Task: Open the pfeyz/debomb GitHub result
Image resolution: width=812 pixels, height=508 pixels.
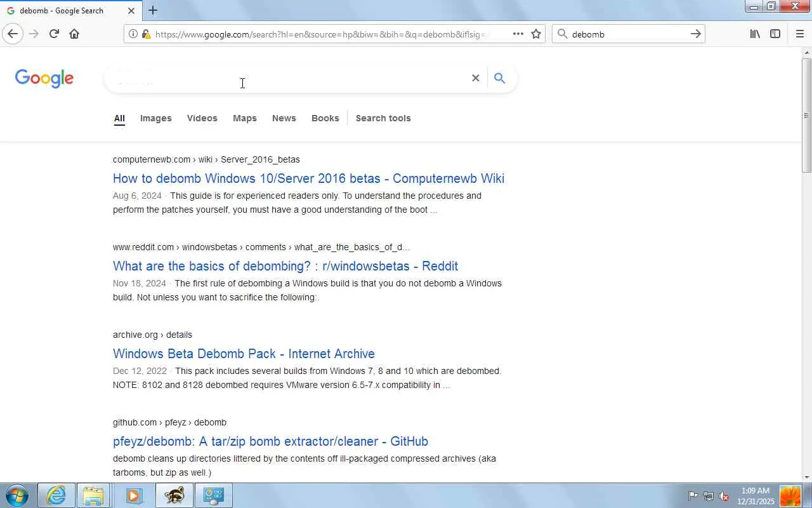Action: pos(270,441)
